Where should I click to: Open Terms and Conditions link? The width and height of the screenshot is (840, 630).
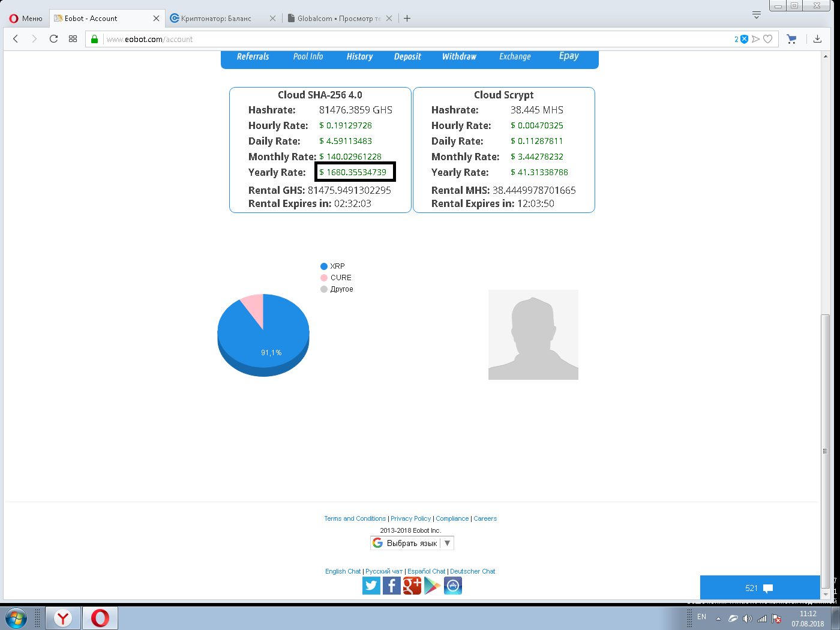[355, 518]
